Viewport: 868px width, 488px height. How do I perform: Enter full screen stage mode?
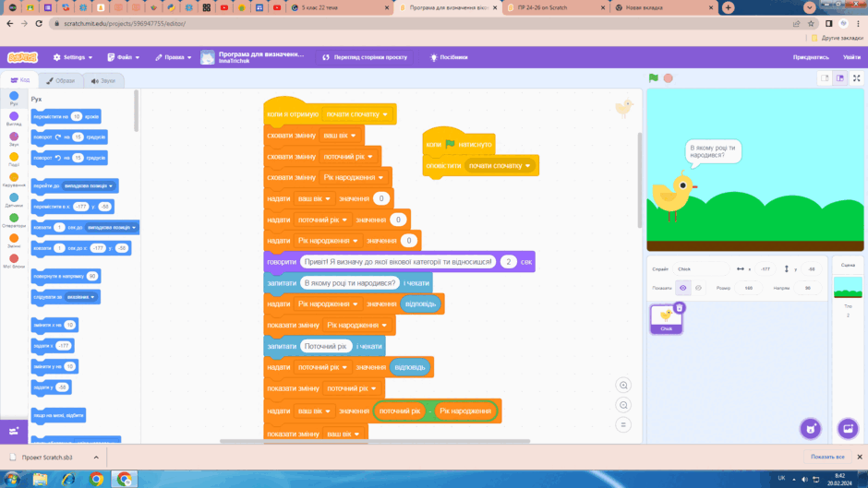856,78
